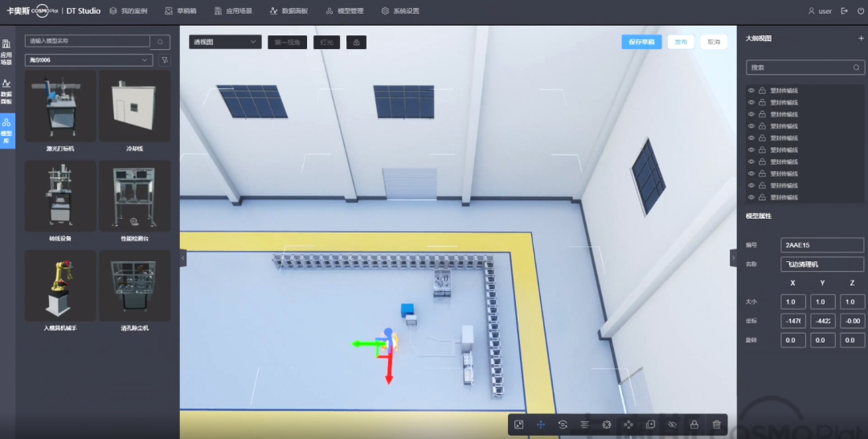
Task: Toggle eye visibility of first 塑封传输线 item
Action: coord(751,91)
